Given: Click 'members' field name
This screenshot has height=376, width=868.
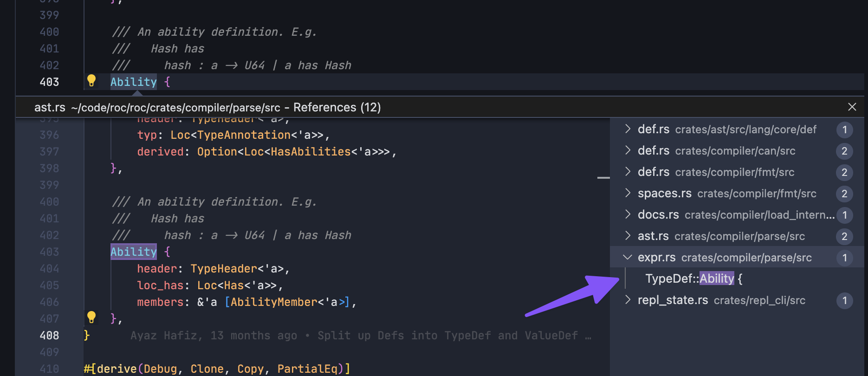Looking at the screenshot, I should pyautogui.click(x=160, y=302).
